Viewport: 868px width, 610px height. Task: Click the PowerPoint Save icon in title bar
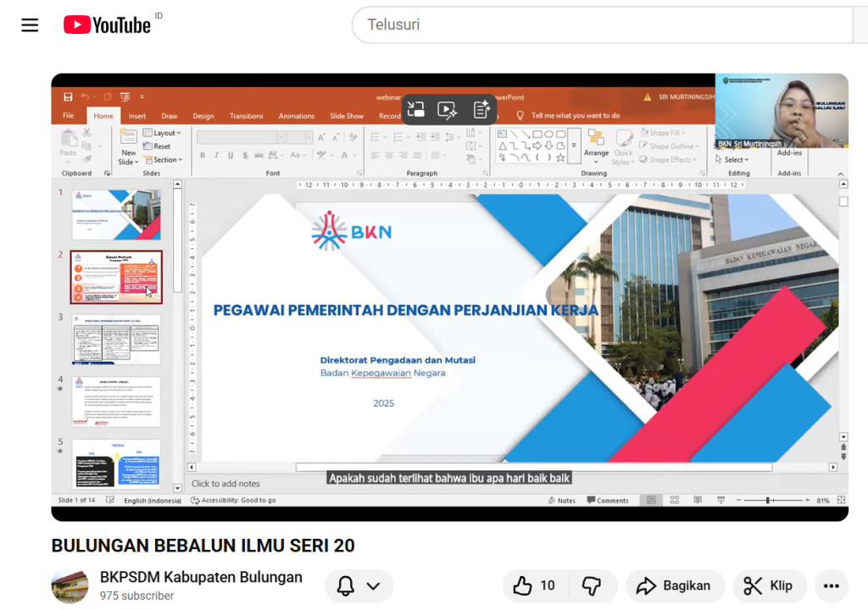click(67, 97)
